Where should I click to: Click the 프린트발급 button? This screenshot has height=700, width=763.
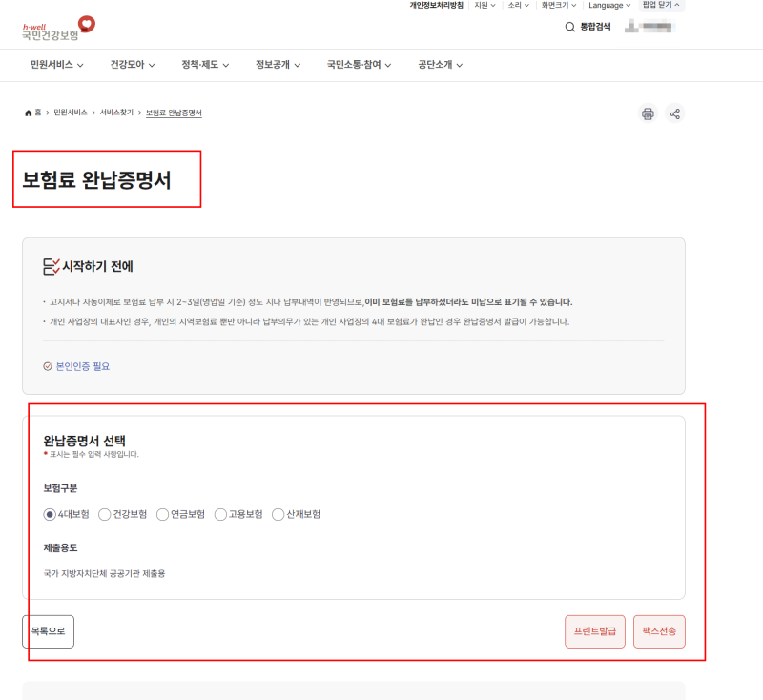coord(594,631)
